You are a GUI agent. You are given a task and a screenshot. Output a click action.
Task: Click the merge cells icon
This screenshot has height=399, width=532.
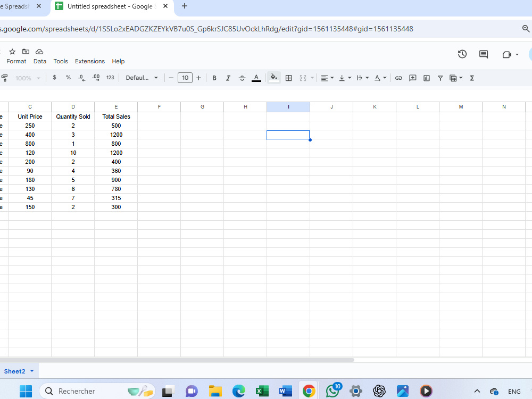[303, 78]
